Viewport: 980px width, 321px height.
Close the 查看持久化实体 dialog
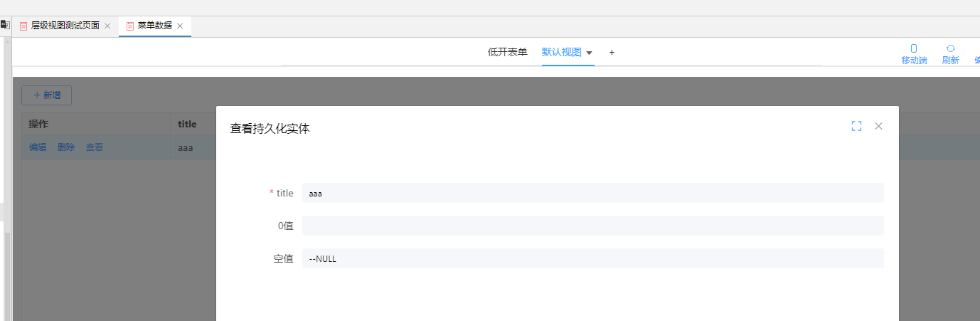(878, 126)
